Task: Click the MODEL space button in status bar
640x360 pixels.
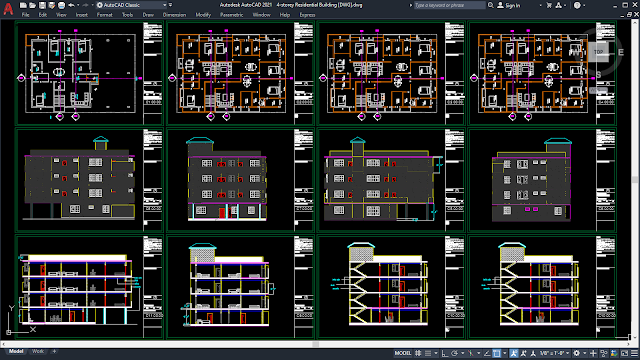Action: [403, 353]
